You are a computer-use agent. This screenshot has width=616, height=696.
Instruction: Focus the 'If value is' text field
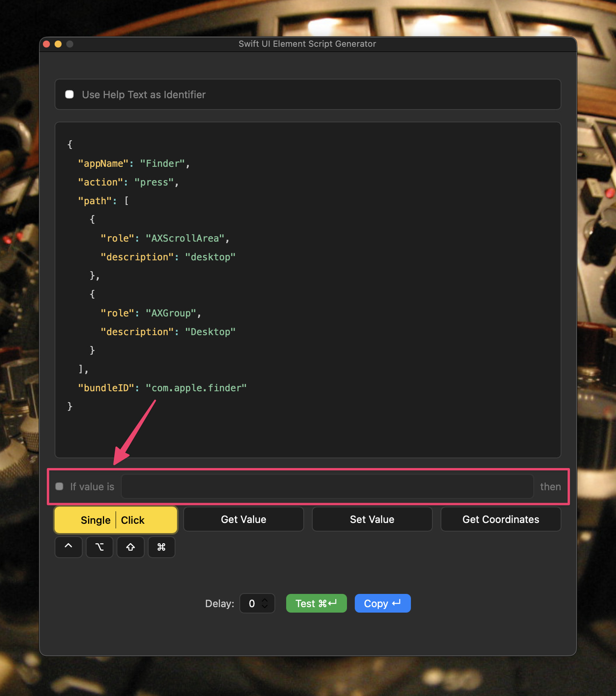pyautogui.click(x=327, y=486)
